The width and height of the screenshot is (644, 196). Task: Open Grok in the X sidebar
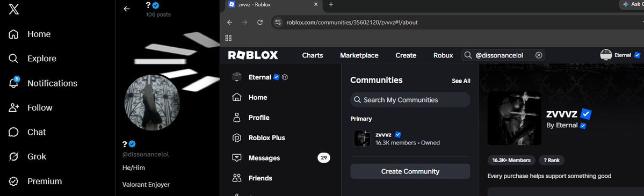point(27,157)
